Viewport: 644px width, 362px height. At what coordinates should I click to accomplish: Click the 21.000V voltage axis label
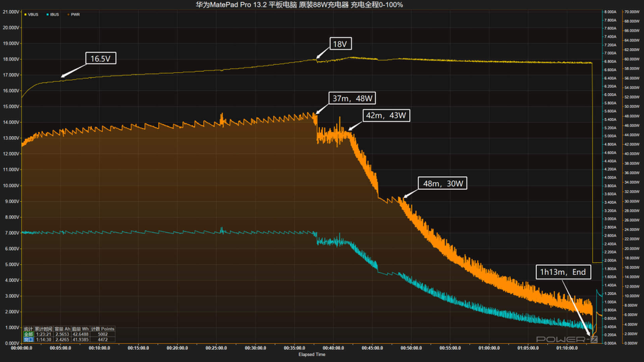(x=11, y=12)
